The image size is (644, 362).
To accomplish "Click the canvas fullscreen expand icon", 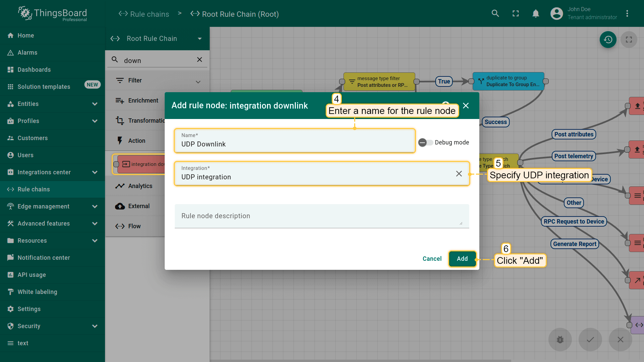I will click(629, 40).
